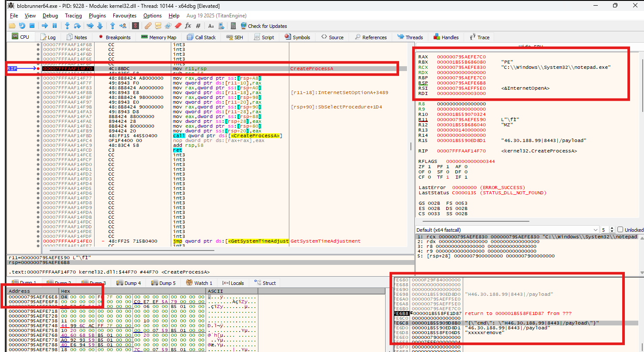Image resolution: width=644 pixels, height=352 pixels.
Task: Click the Trace Into toolbar icon
Action: click(90, 26)
